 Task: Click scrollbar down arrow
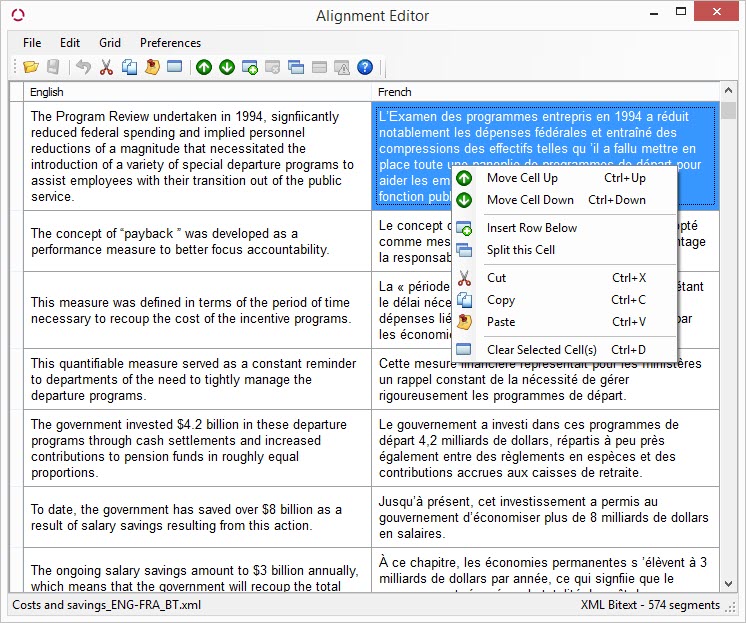pos(728,583)
